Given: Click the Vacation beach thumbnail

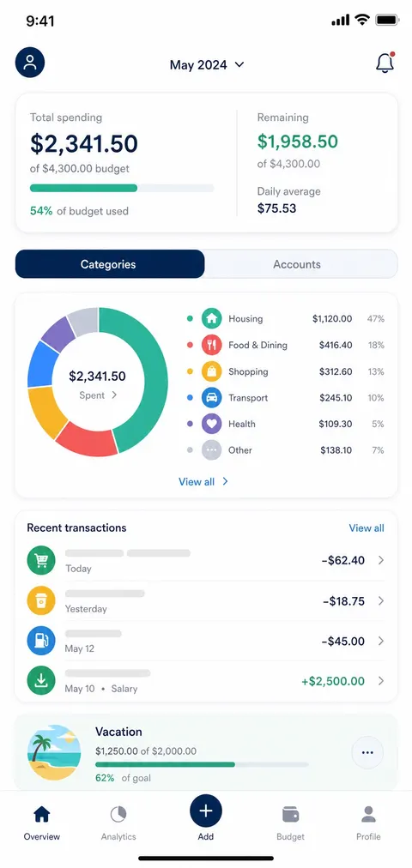Looking at the screenshot, I should click(x=54, y=752).
